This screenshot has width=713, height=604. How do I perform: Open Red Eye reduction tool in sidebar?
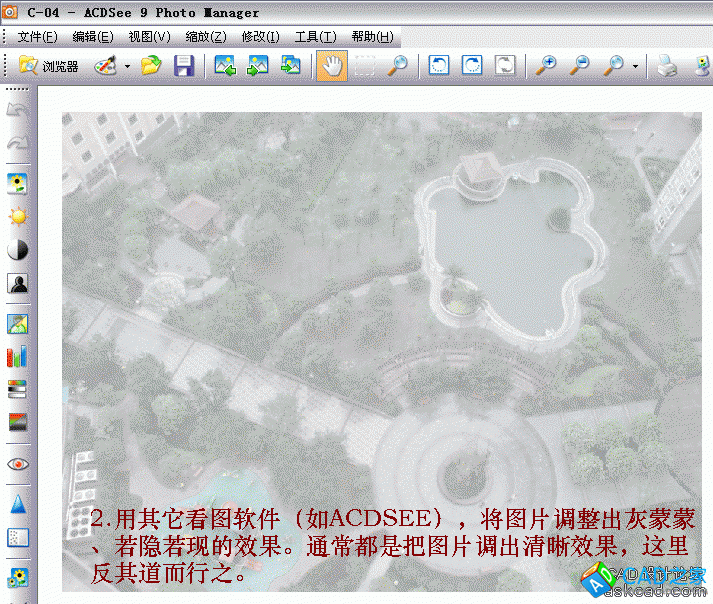pyautogui.click(x=18, y=464)
